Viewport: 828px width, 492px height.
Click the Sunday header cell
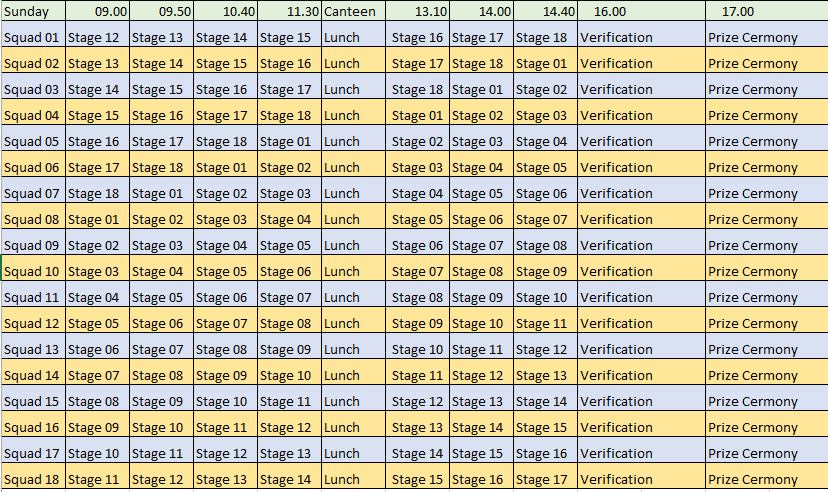coord(33,11)
